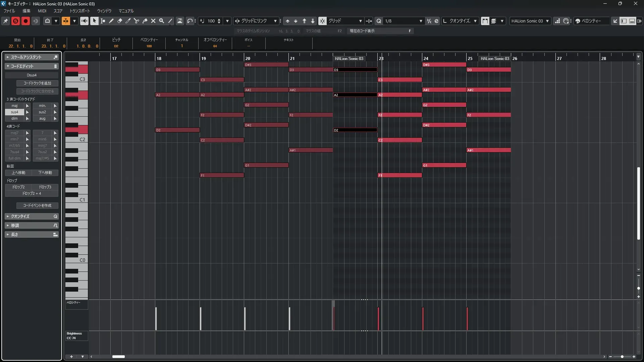Click the コードイベントを作成 button
This screenshot has height=362, width=644.
point(37,205)
